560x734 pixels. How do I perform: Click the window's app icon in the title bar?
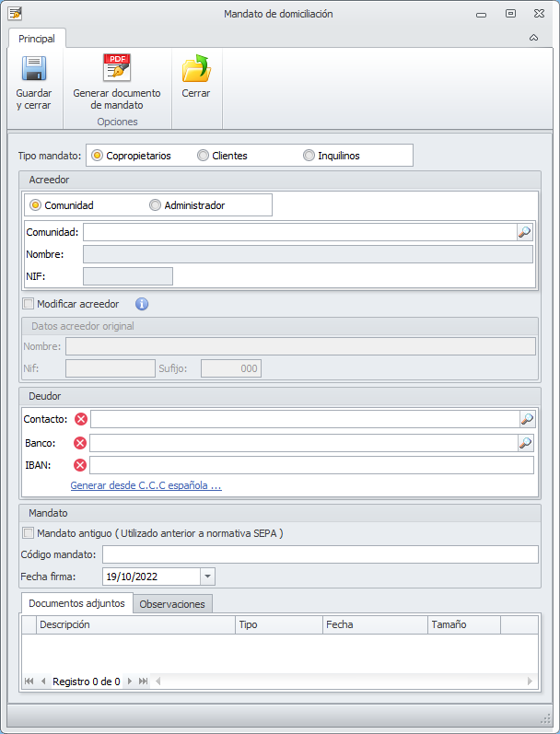coord(15,14)
